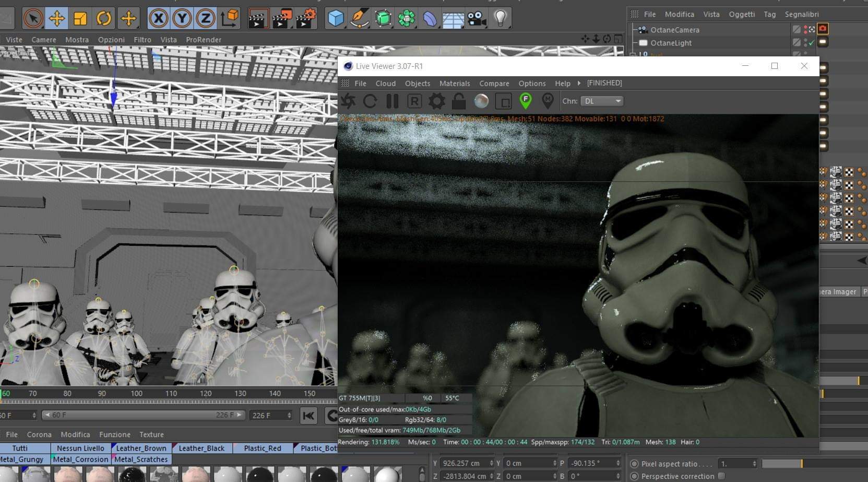Open the MoGraph cloner icon
The image size is (868, 482).
click(x=406, y=18)
